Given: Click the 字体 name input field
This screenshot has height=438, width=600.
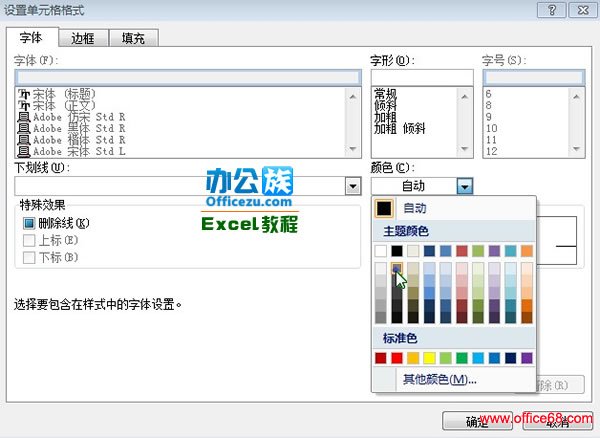Looking at the screenshot, I should click(188, 78).
